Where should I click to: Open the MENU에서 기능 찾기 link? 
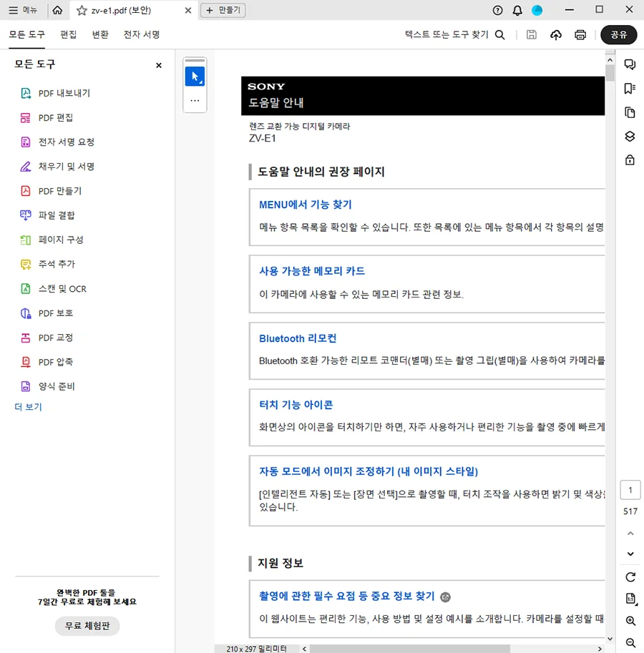(x=303, y=205)
